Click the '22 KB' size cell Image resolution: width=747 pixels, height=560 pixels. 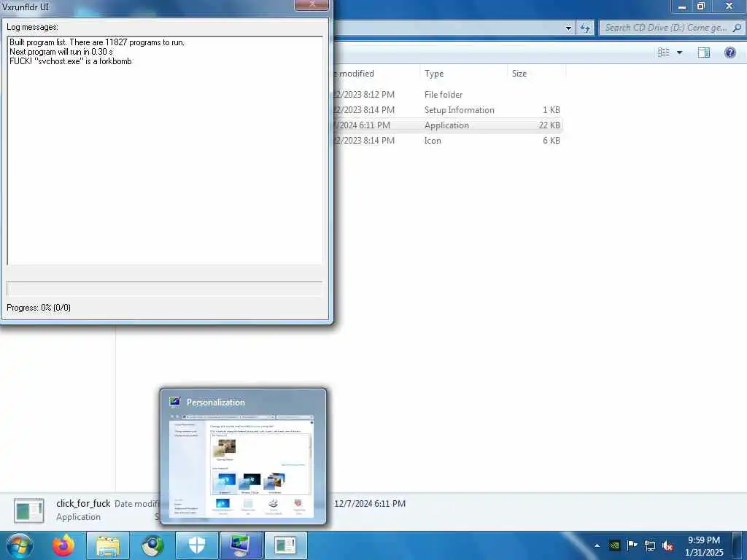(549, 125)
